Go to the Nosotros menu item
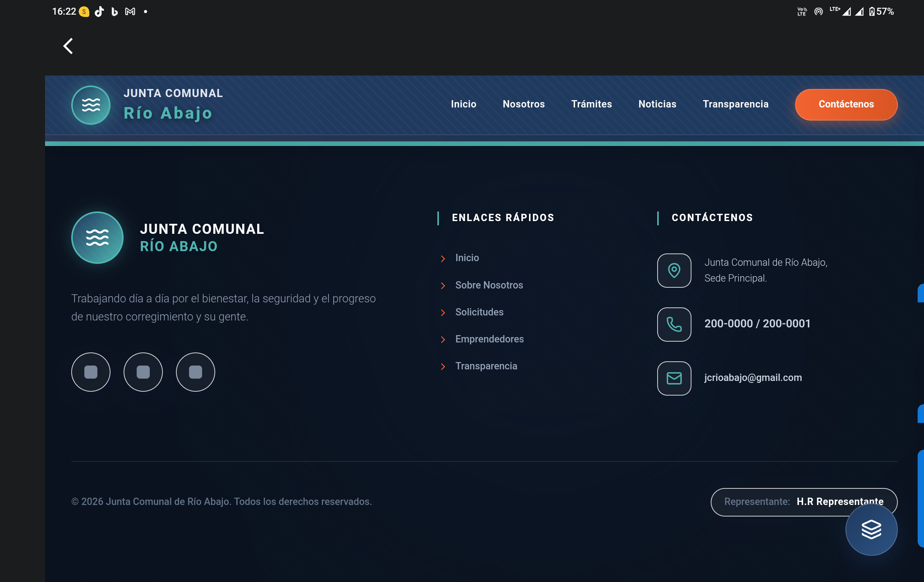Screen dimensions: 924x582 point(524,104)
